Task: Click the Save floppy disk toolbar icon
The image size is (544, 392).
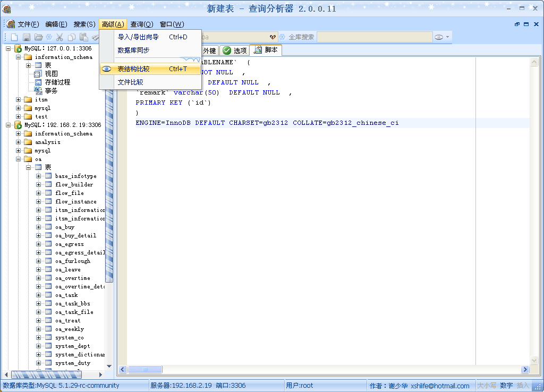Action: pyautogui.click(x=27, y=37)
